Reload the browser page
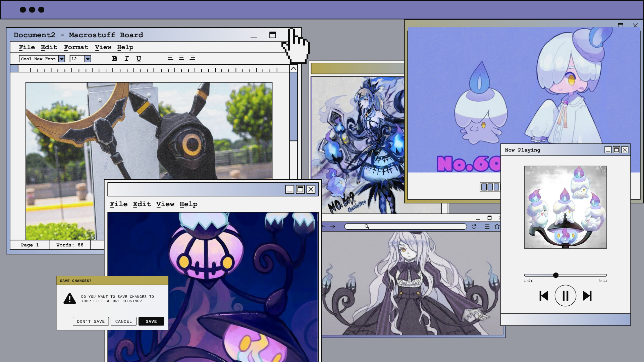 pos(474,227)
